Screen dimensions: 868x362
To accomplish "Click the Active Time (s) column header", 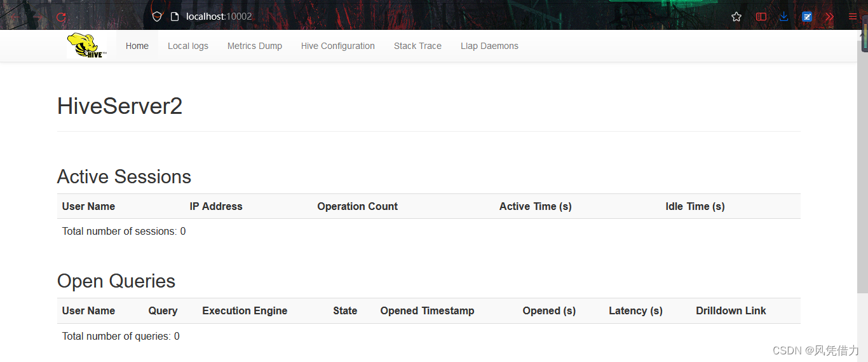I will click(536, 206).
